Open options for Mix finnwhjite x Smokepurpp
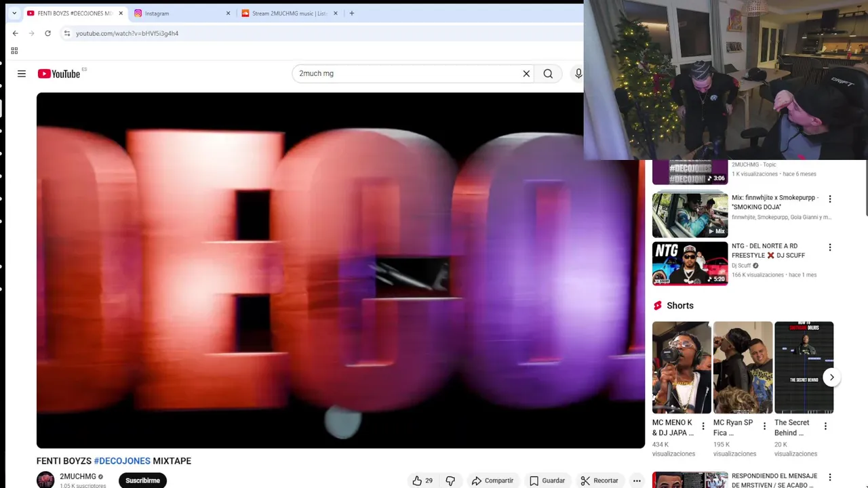This screenshot has height=488, width=868. coord(829,199)
